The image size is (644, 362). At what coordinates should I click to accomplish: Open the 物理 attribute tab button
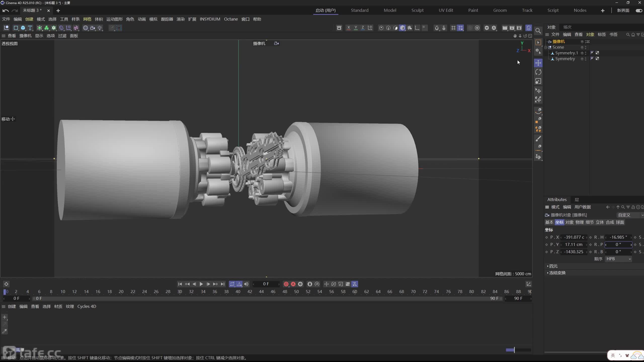click(579, 222)
